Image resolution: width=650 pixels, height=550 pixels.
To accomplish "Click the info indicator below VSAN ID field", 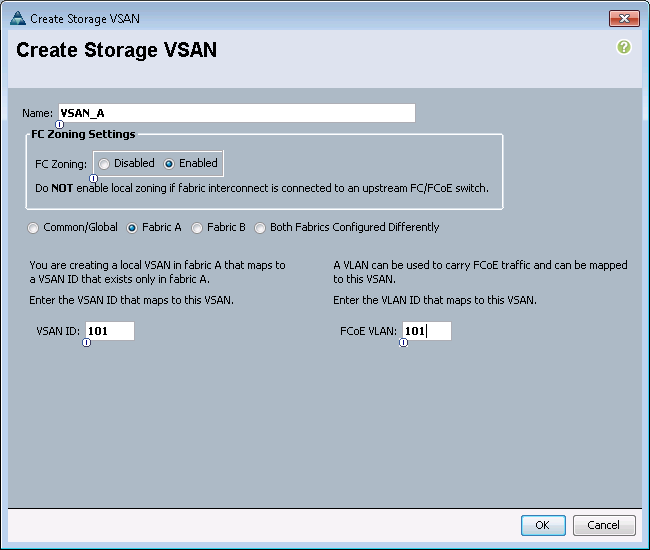I will pos(86,343).
